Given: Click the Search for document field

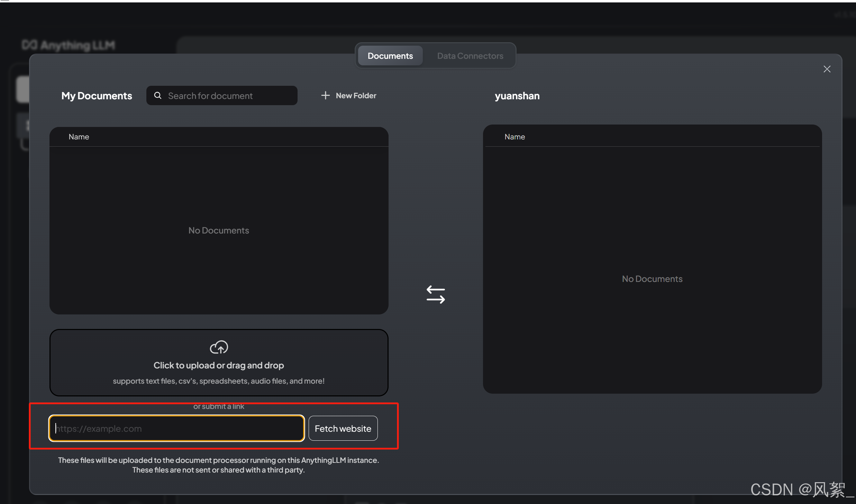Looking at the screenshot, I should 222,95.
